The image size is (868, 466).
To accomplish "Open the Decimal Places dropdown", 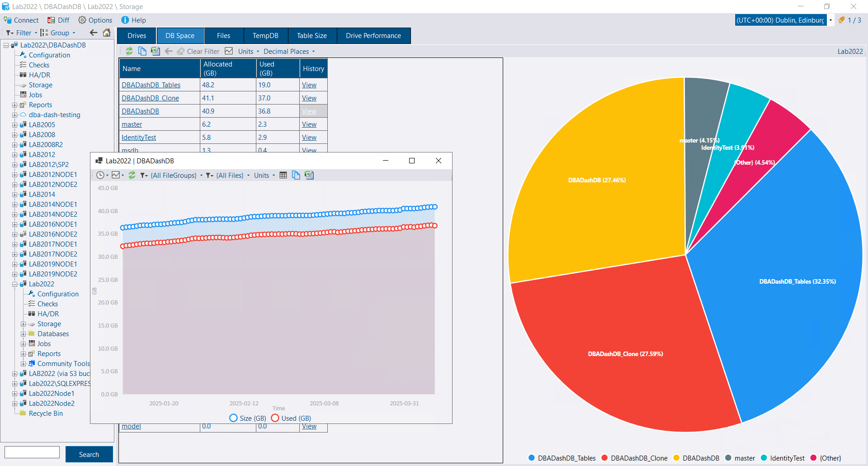I will tap(289, 52).
